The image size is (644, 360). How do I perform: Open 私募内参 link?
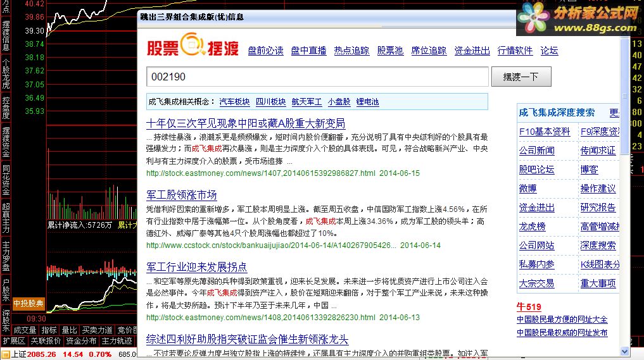[537, 264]
